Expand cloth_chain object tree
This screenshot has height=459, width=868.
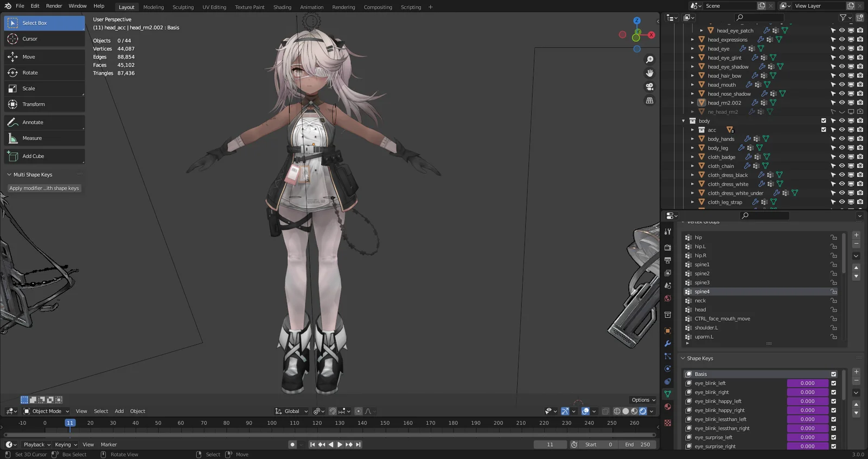(692, 166)
